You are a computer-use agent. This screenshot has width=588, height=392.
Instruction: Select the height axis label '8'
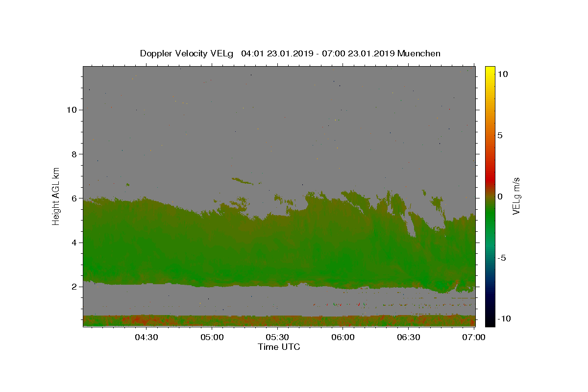click(x=74, y=154)
